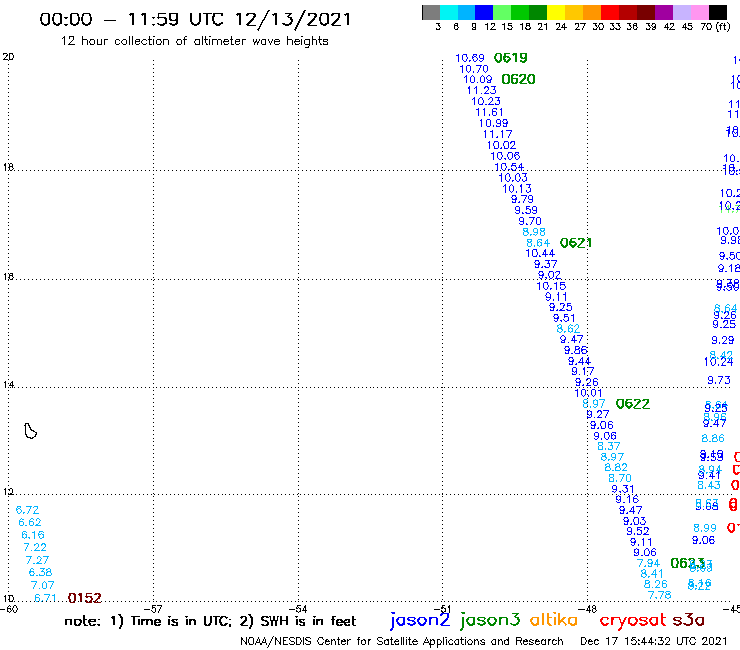This screenshot has height=650, width=740.
Task: Select the 10.99 wave height reading
Action: (493, 123)
